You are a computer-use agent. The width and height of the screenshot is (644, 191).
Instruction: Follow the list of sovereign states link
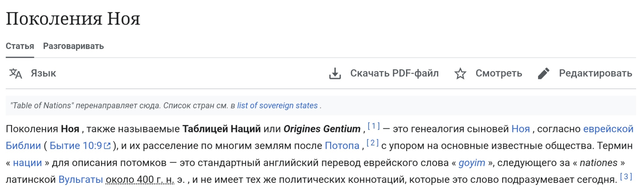click(277, 106)
